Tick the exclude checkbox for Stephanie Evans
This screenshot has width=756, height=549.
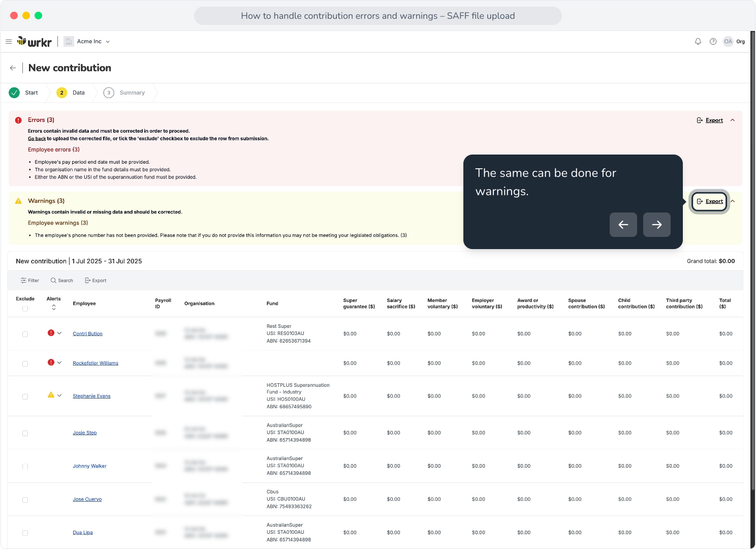click(x=25, y=396)
